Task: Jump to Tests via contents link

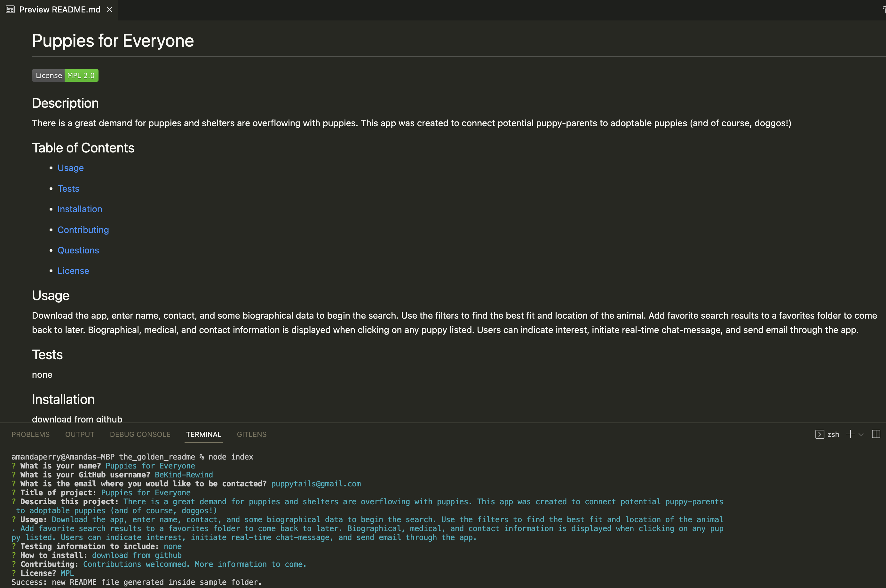Action: coord(68,189)
